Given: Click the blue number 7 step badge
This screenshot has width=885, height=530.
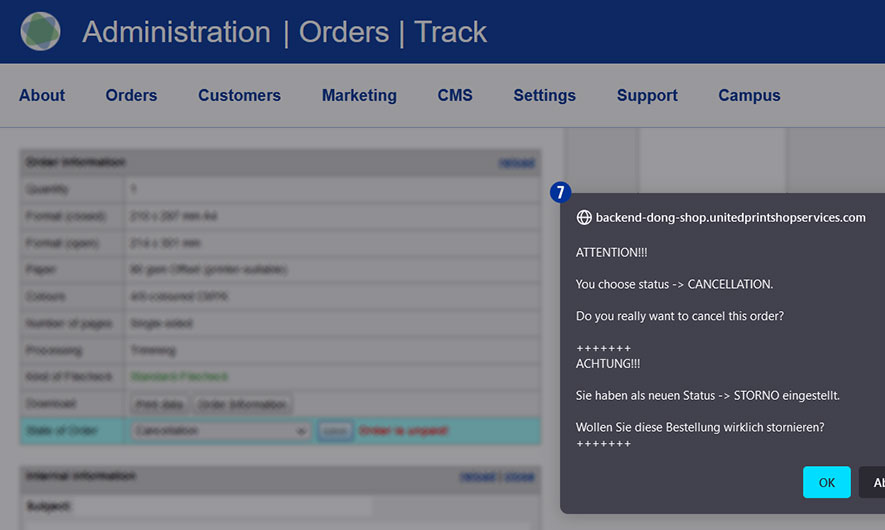Looking at the screenshot, I should (x=561, y=192).
